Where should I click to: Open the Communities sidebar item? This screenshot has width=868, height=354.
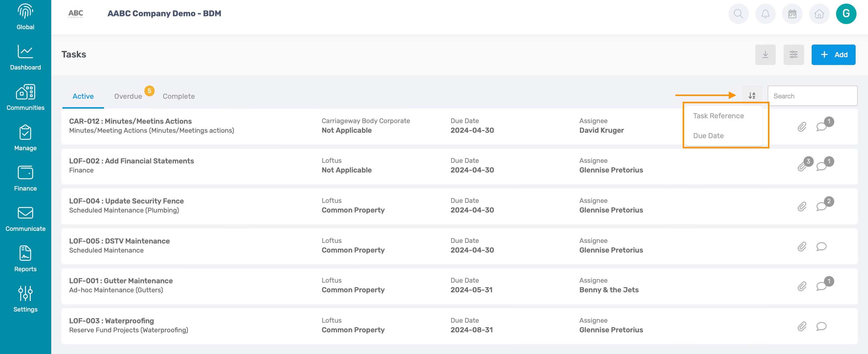25,98
